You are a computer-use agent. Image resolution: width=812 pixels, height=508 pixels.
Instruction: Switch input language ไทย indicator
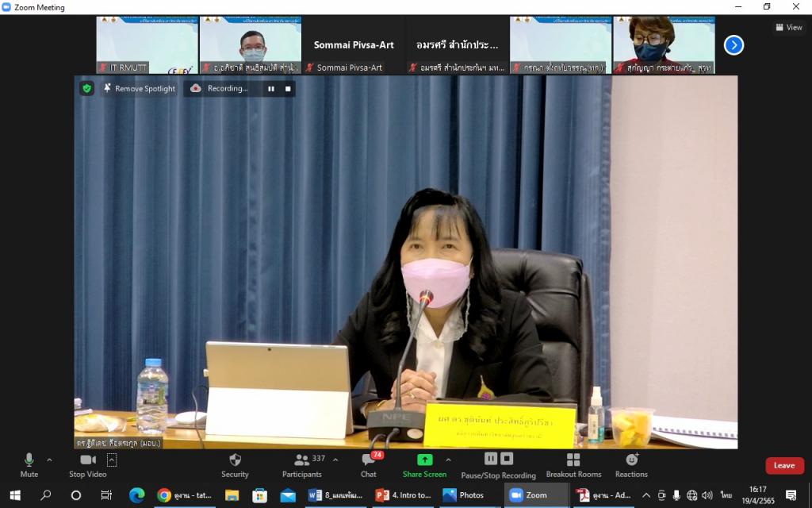[726, 495]
